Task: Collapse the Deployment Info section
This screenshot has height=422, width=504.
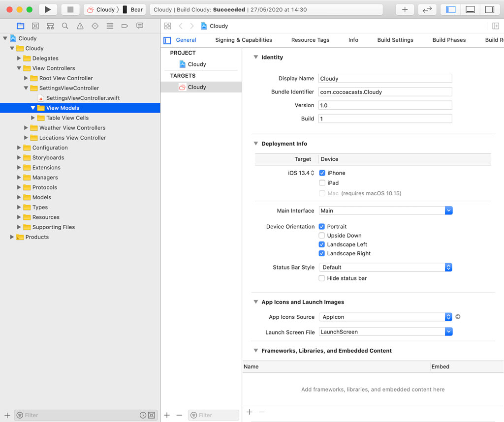Action: [255, 143]
